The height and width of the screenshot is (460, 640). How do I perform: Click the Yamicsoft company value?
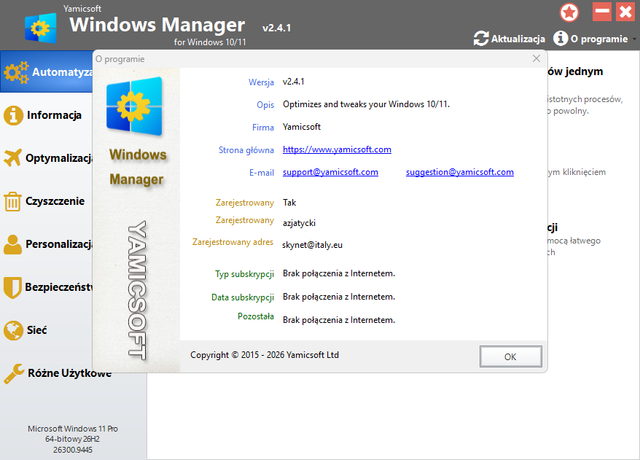coord(302,127)
